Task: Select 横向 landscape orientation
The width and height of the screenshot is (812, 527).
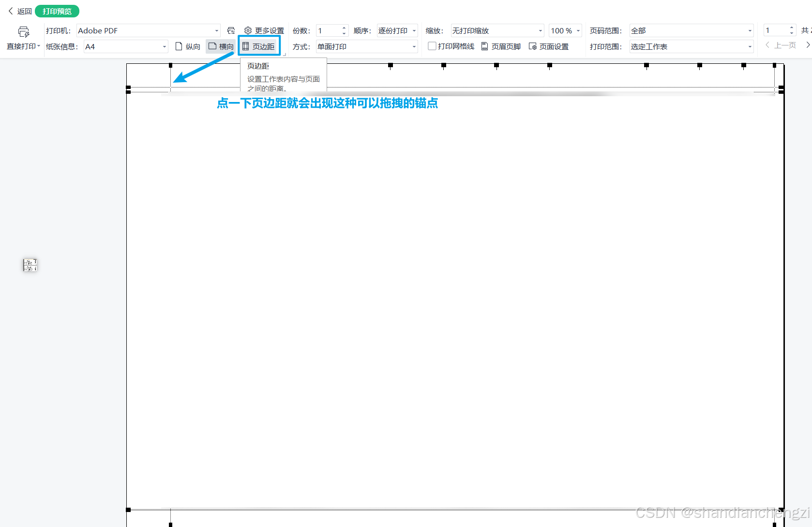Action: pyautogui.click(x=221, y=46)
